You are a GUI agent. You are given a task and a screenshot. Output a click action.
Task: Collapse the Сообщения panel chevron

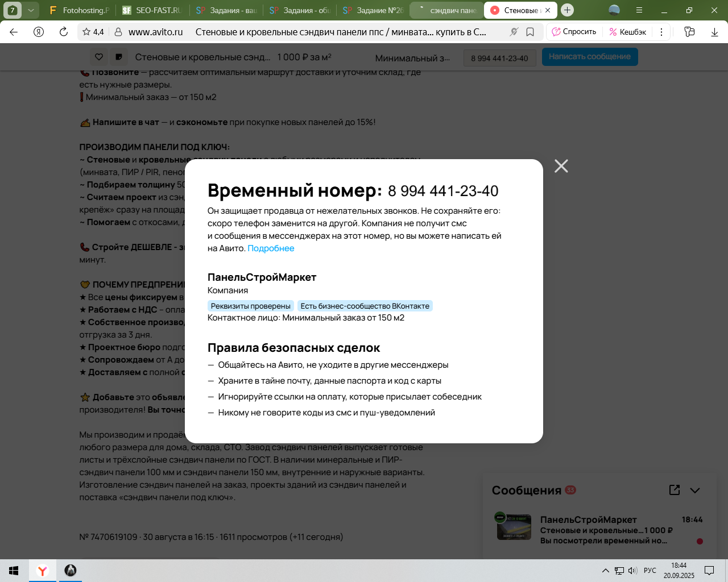point(695,490)
